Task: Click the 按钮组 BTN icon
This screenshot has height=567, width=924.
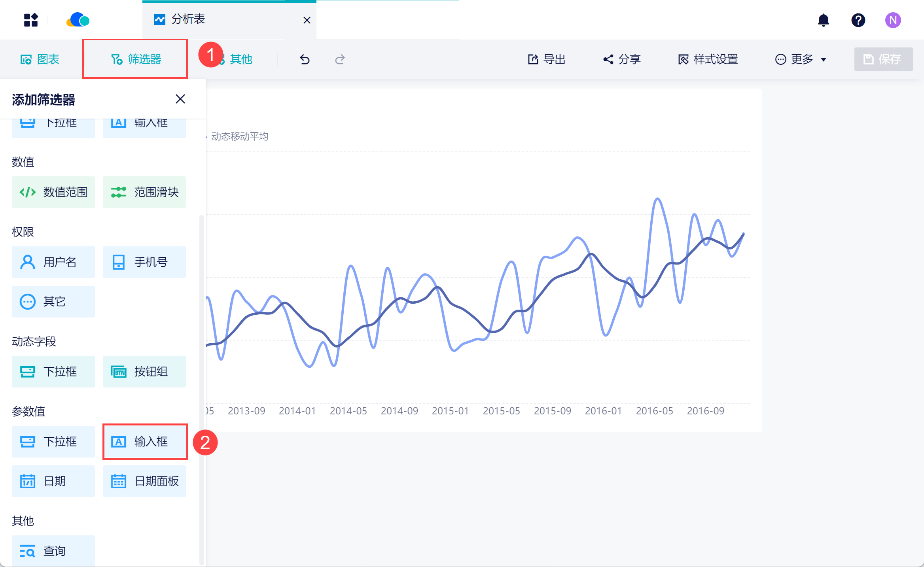Action: point(119,372)
